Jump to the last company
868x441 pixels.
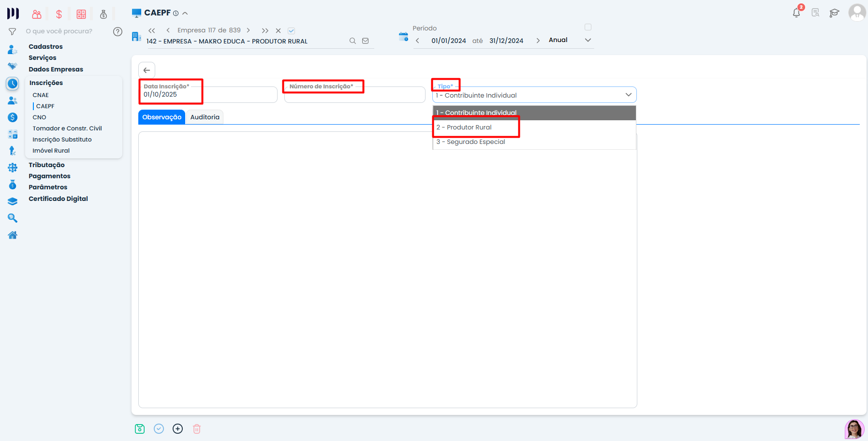265,30
